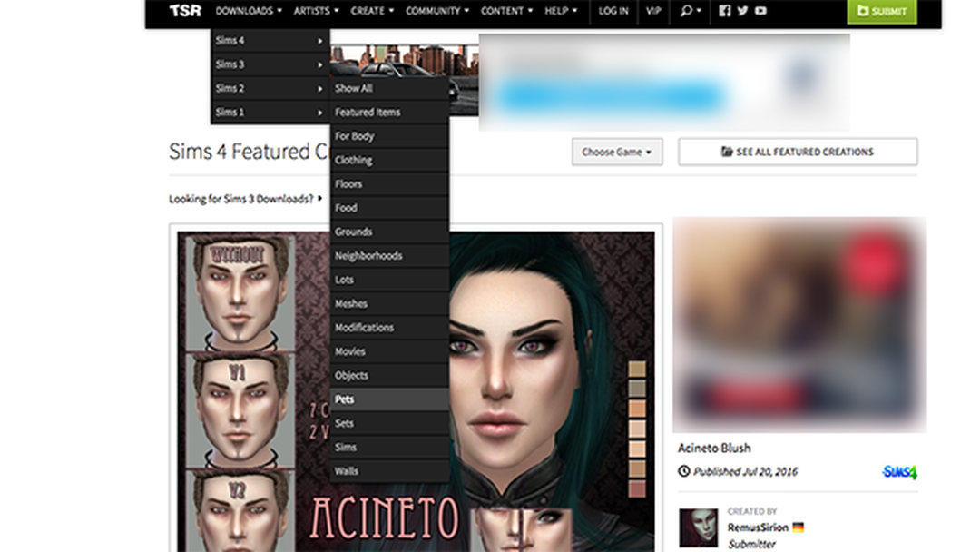Click RemusSirion's avatar picture
Screen dimensions: 980x552
[699, 527]
